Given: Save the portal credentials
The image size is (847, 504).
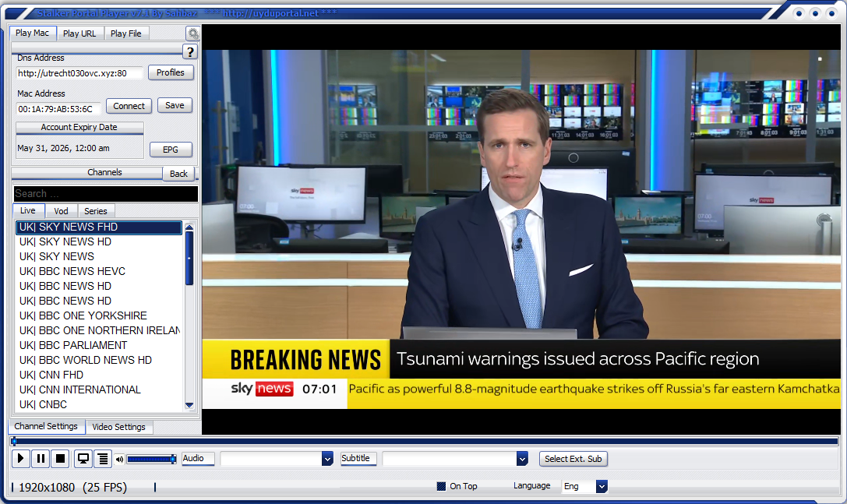Looking at the screenshot, I should pos(175,105).
